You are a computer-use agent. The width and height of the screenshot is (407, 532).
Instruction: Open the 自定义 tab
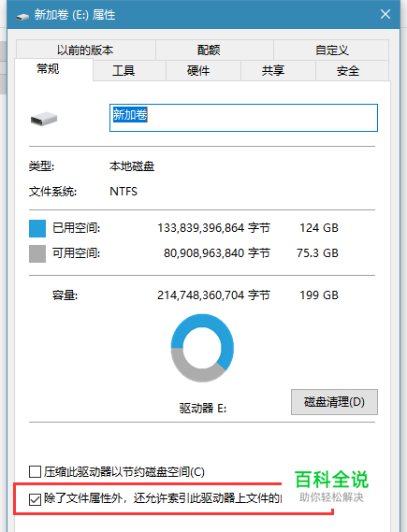tap(331, 50)
